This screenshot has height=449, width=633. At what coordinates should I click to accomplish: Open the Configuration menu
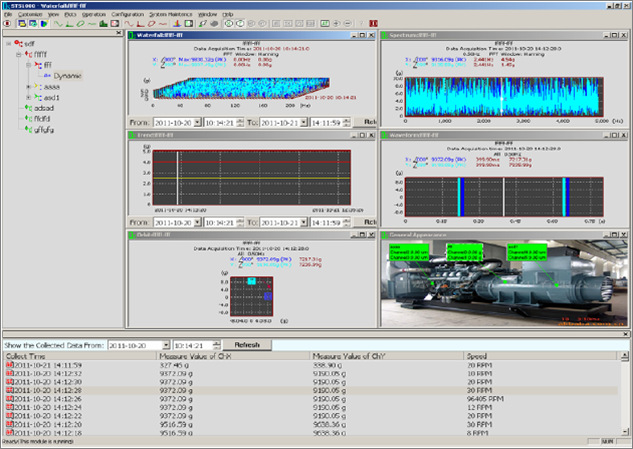[127, 15]
